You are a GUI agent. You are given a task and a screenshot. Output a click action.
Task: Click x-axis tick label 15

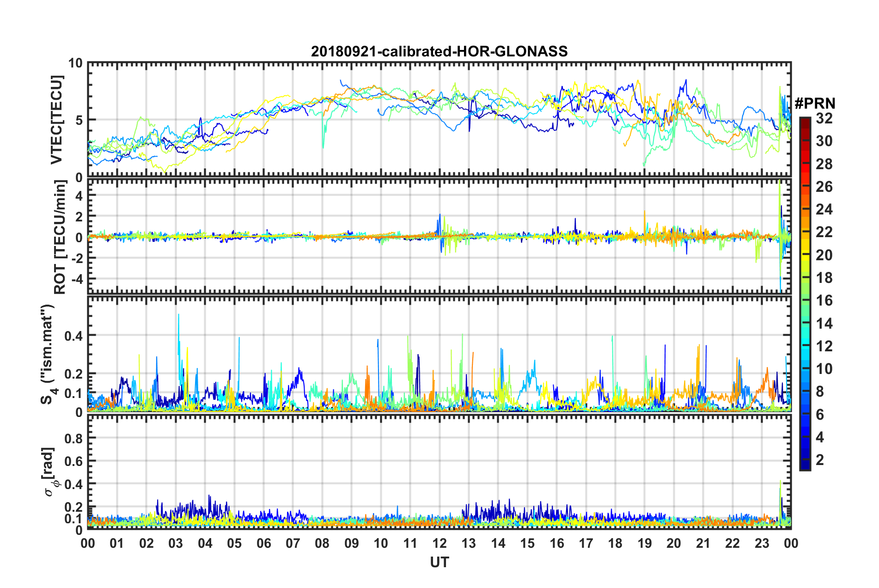(x=527, y=543)
